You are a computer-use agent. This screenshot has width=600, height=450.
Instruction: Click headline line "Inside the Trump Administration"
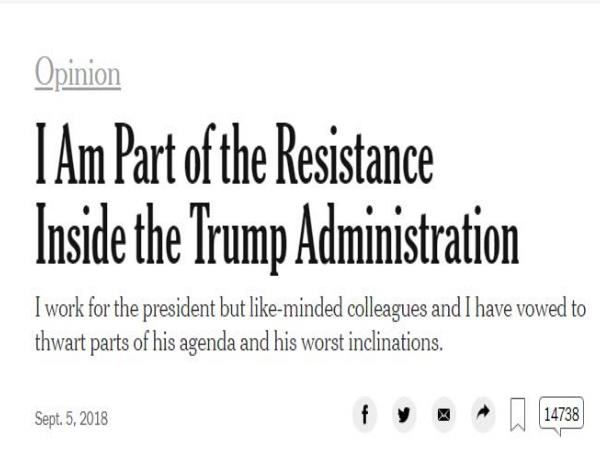tap(277, 238)
